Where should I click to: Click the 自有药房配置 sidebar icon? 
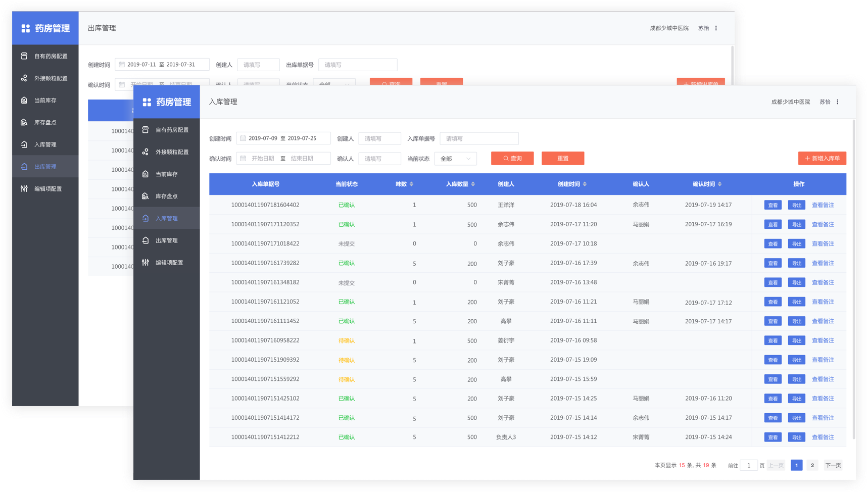click(146, 130)
